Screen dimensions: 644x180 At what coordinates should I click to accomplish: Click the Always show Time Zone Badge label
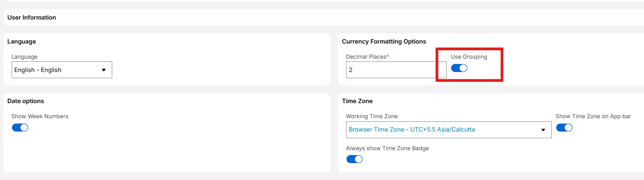pos(387,148)
